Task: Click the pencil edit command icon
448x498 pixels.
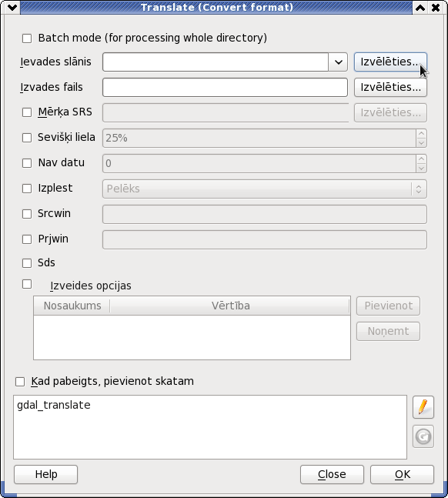Action: (x=423, y=407)
